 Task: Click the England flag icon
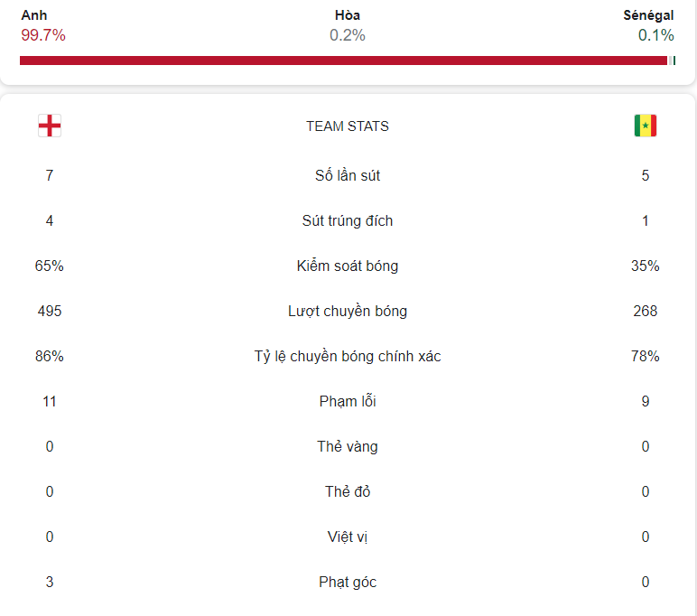tap(50, 126)
